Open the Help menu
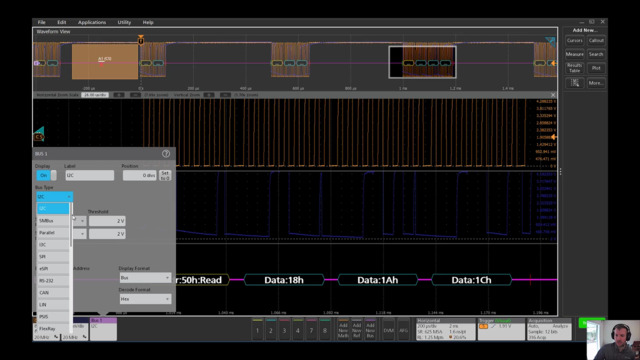The width and height of the screenshot is (640, 360). click(148, 22)
